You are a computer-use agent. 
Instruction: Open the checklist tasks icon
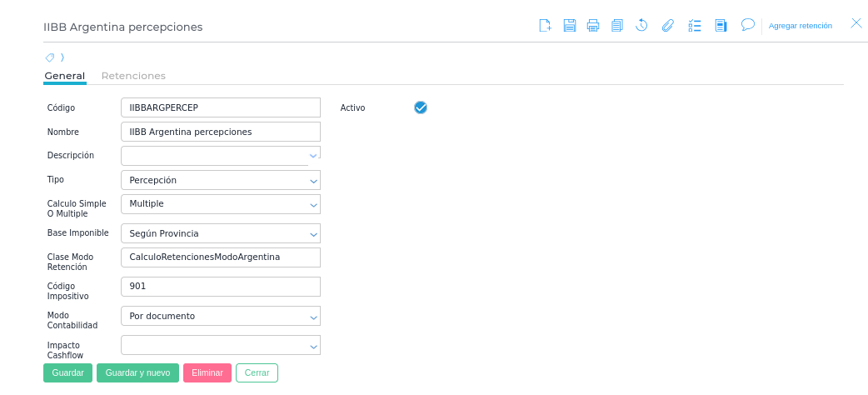click(695, 25)
